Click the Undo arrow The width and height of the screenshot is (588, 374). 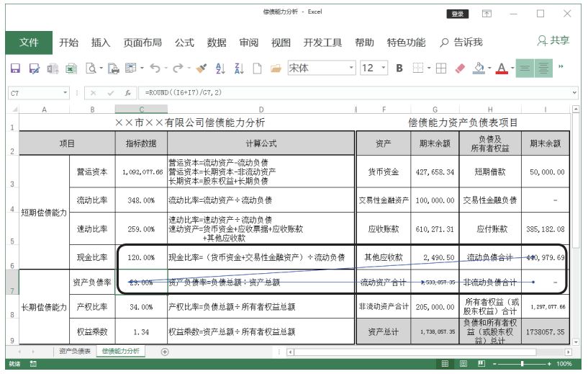tap(155, 68)
